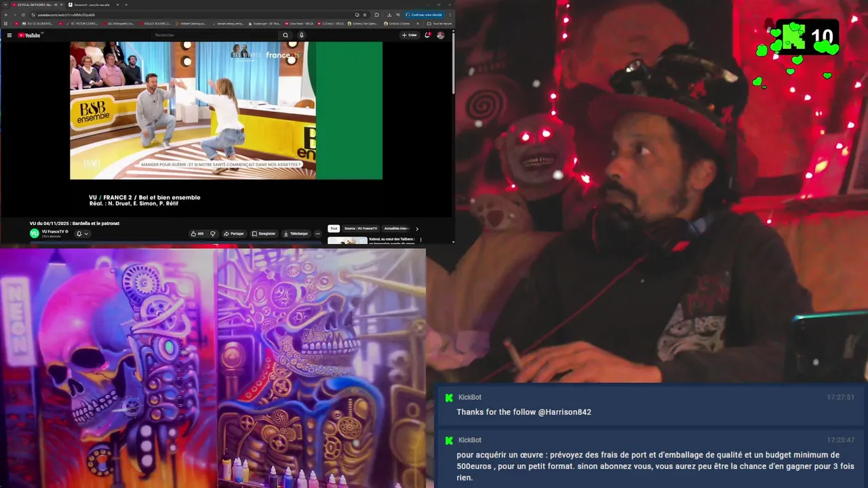Image resolution: width=868 pixels, height=488 pixels.
Task: Click the YouTube Rechercher search field
Action: tap(215, 35)
